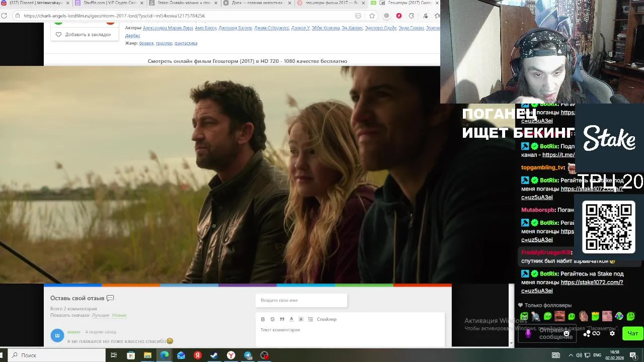Switch to the Discord Strimerskaya browser tab
The width and height of the screenshot is (644, 362).
(x=35, y=3)
